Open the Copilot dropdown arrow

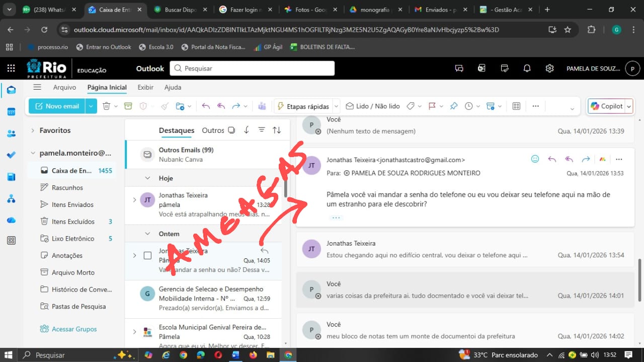[628, 106]
